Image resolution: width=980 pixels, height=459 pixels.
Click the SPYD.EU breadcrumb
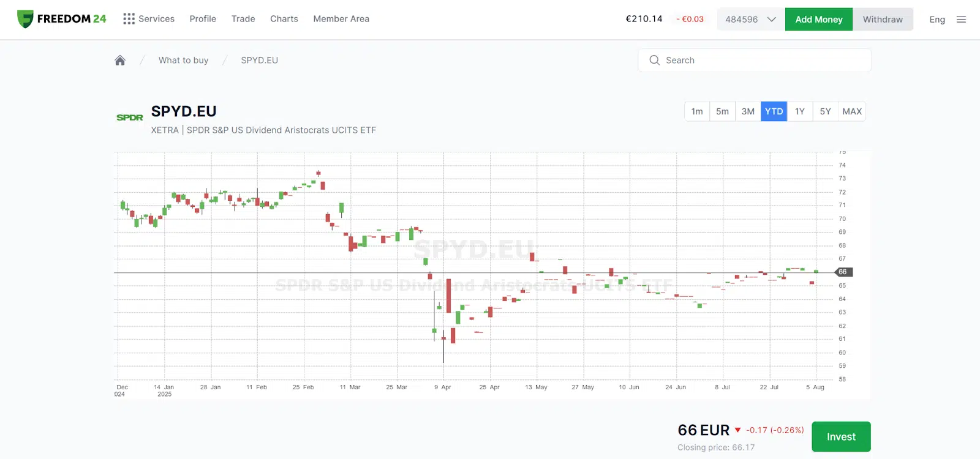(x=259, y=60)
